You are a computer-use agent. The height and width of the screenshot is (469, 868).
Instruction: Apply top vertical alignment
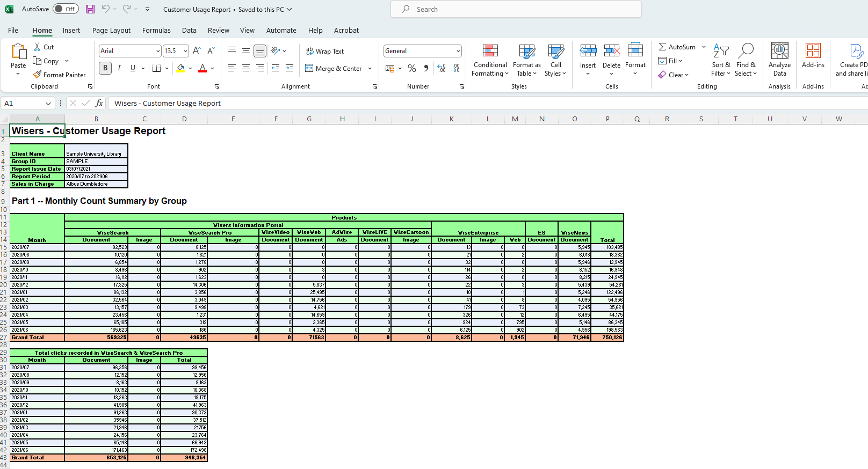[232, 51]
